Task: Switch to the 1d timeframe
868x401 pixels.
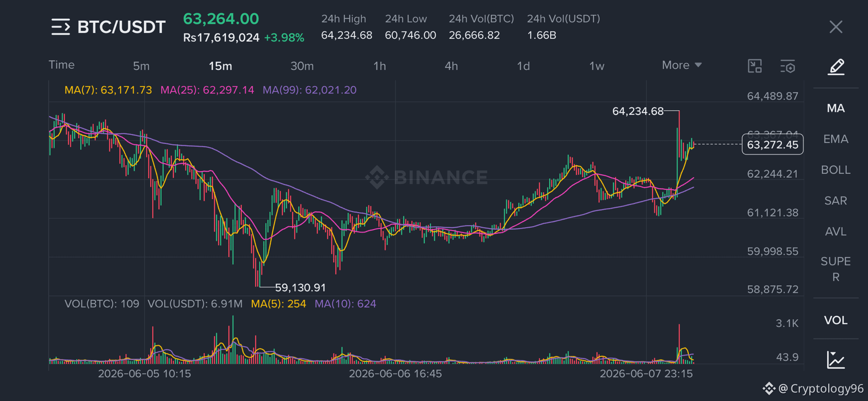Action: tap(524, 66)
